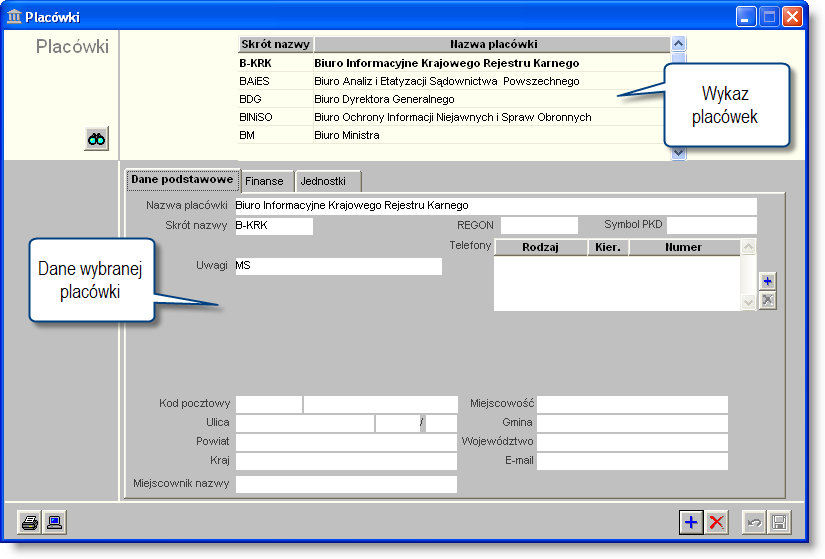Click the Nazwa placówki column header

(492, 44)
